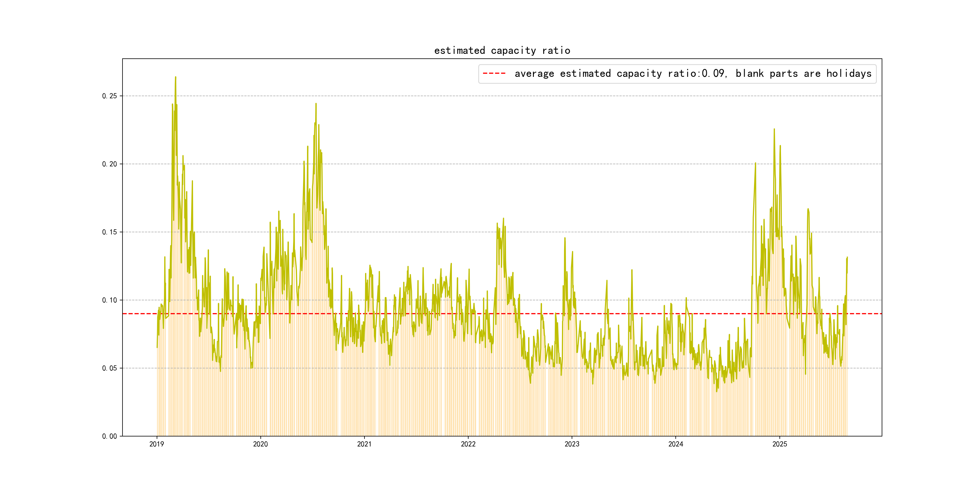Click the legend's red dashed line sample
This screenshot has width=980, height=490.
pyautogui.click(x=494, y=73)
